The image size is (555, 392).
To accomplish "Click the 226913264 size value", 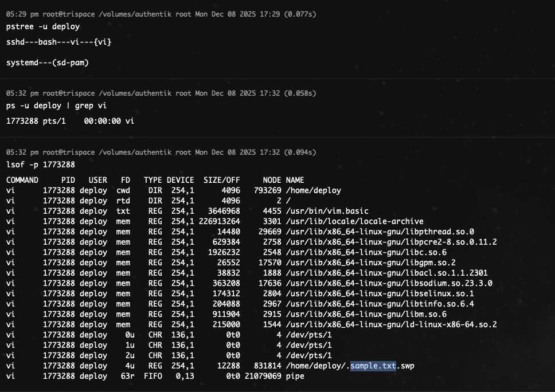I will click(220, 221).
